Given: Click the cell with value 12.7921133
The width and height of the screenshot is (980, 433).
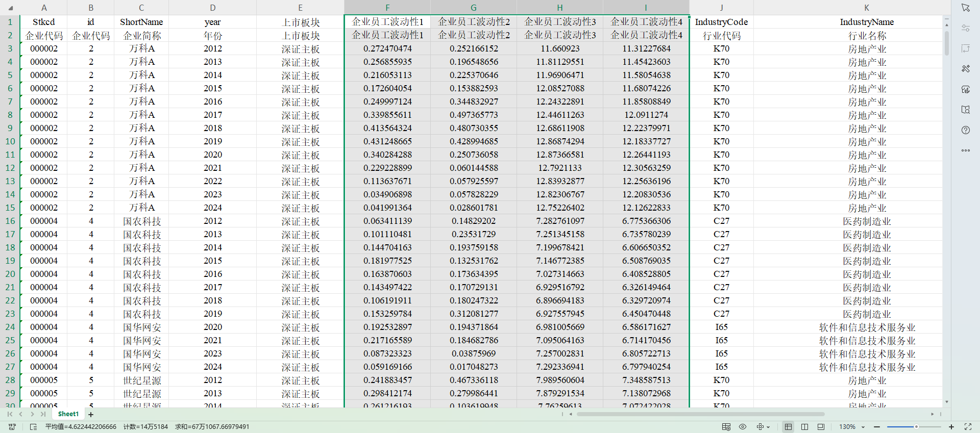Looking at the screenshot, I should pos(560,168).
